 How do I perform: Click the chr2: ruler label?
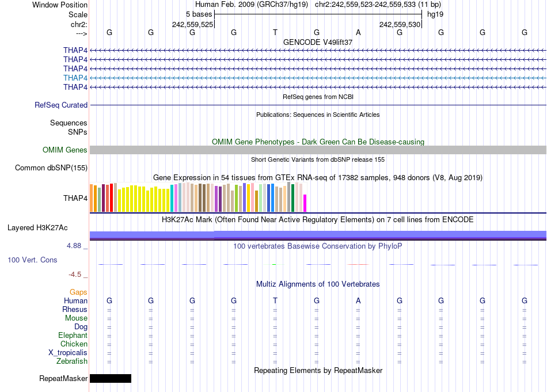[79, 24]
